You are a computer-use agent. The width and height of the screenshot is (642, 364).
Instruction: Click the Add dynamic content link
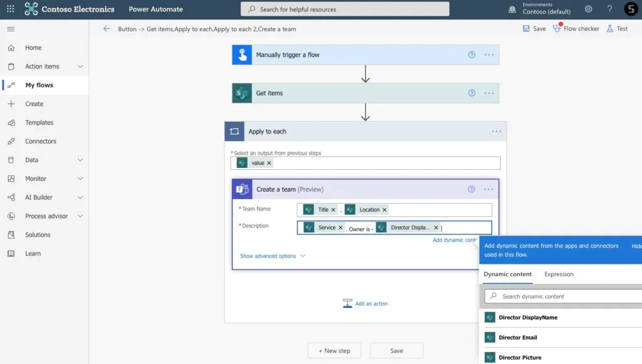coord(455,240)
